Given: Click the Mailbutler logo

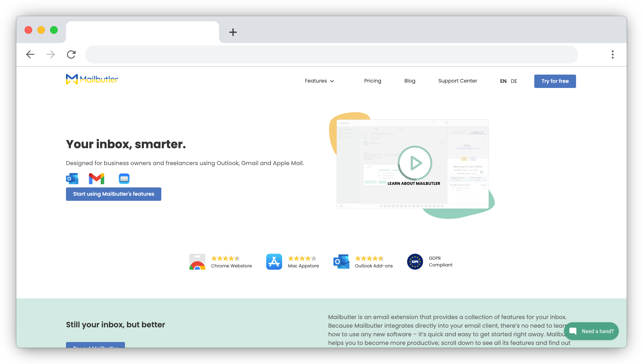Looking at the screenshot, I should (x=92, y=79).
